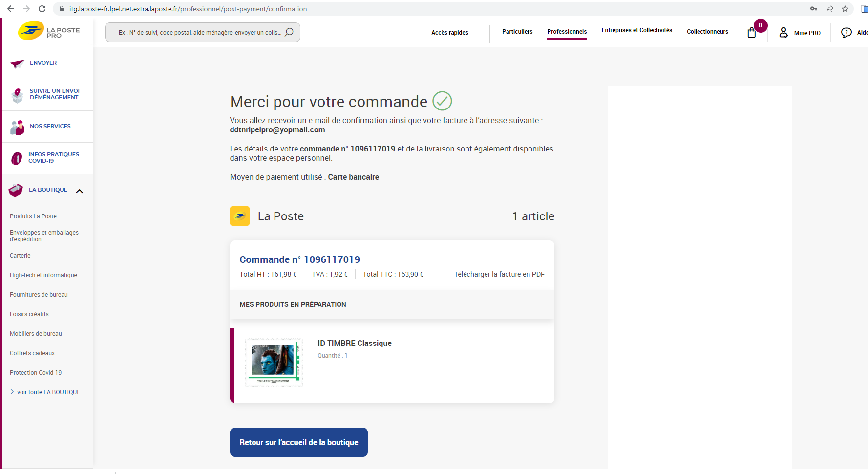
Task: Download the invoice as PDF link
Action: (499, 274)
